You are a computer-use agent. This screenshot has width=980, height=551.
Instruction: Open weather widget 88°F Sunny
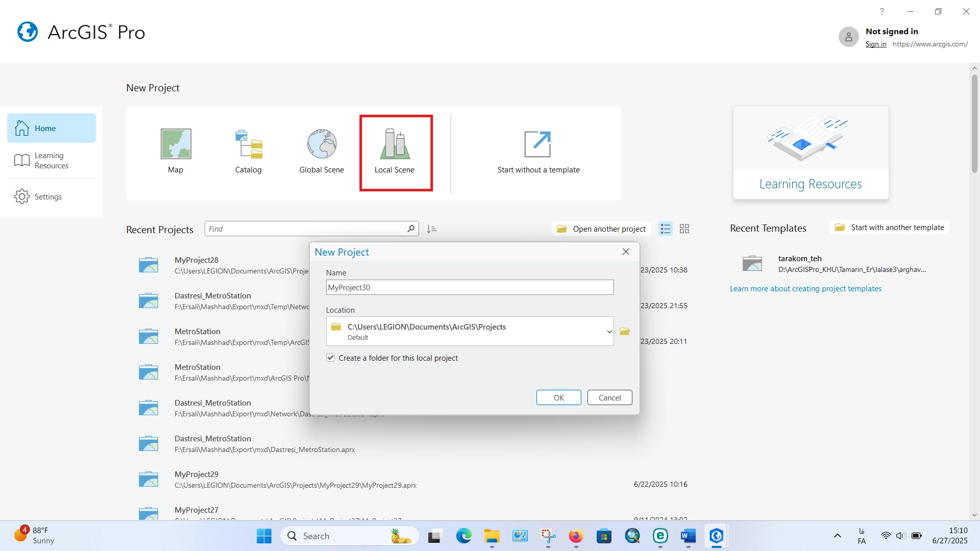coord(35,536)
